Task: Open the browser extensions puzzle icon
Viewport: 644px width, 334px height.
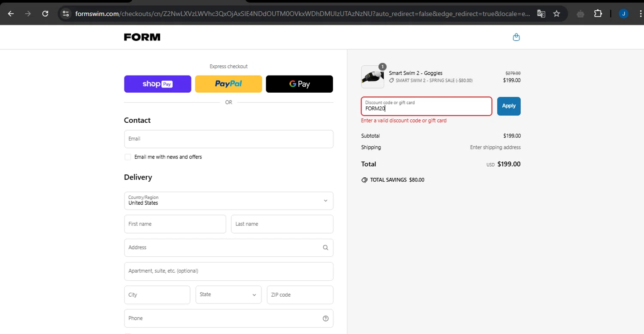Action: 598,14
